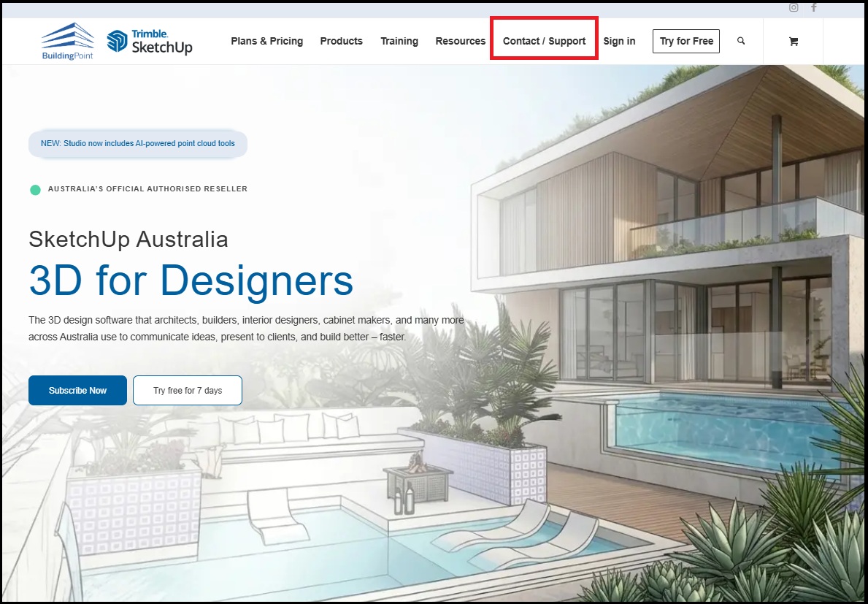Open the AI-powered point cloud tools announcement

coord(138,143)
